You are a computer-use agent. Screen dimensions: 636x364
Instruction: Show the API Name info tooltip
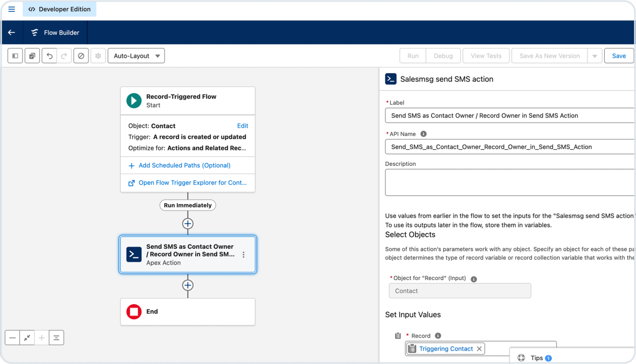(x=424, y=134)
